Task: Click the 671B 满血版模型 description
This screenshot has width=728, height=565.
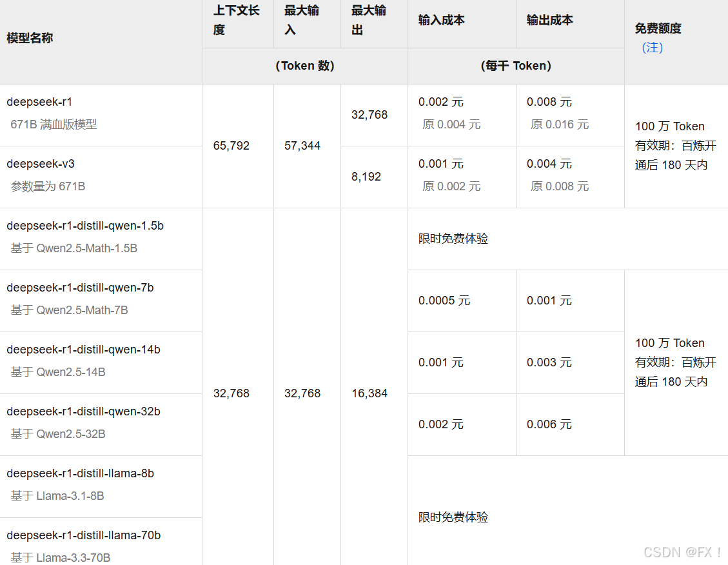Action: coord(54,124)
